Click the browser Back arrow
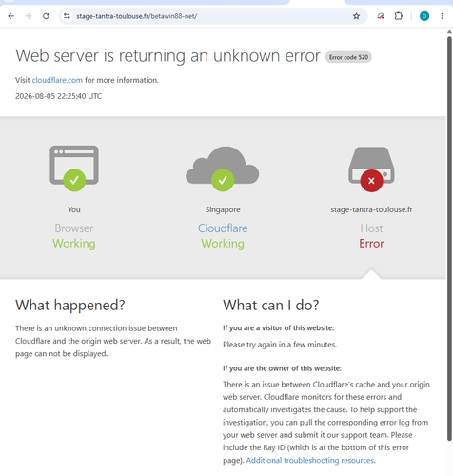Image resolution: width=453 pixels, height=476 pixels. coord(11,16)
